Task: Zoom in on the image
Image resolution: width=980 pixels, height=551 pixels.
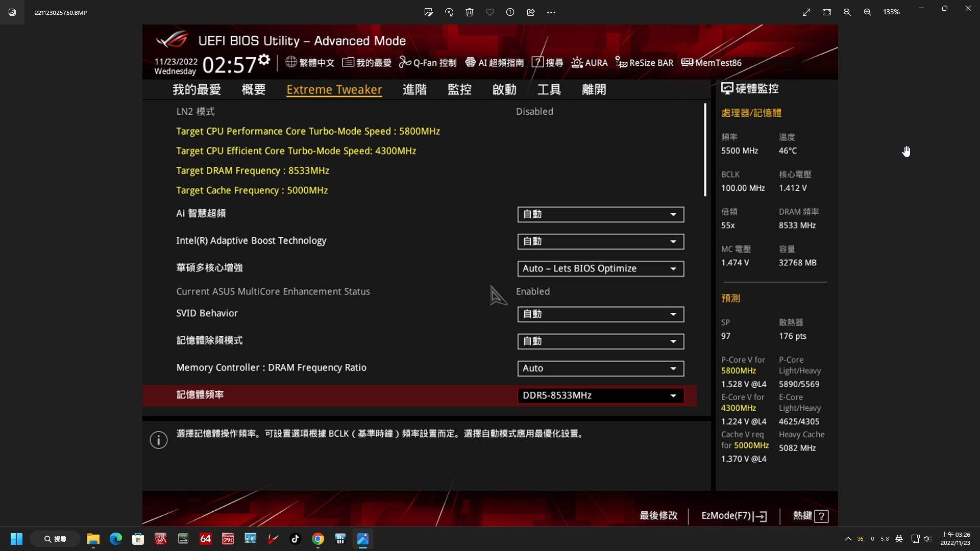Action: click(x=868, y=12)
